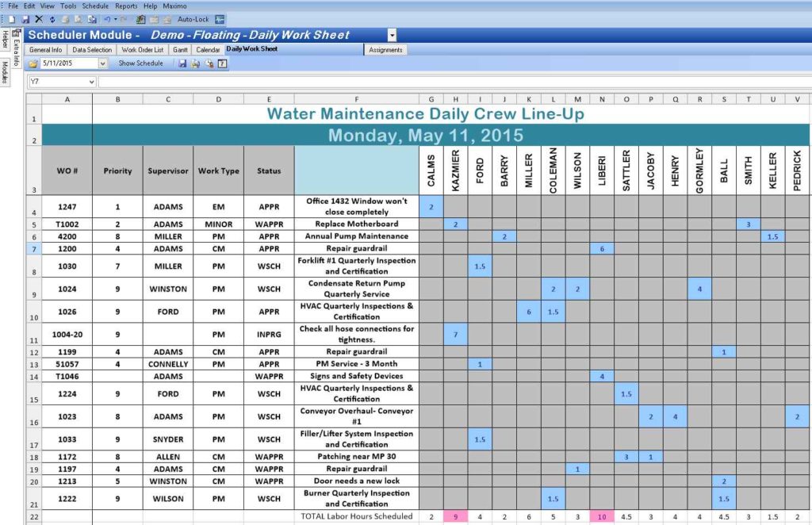
Task: Expand the Extra Info sidebar panel
Action: tap(15, 51)
